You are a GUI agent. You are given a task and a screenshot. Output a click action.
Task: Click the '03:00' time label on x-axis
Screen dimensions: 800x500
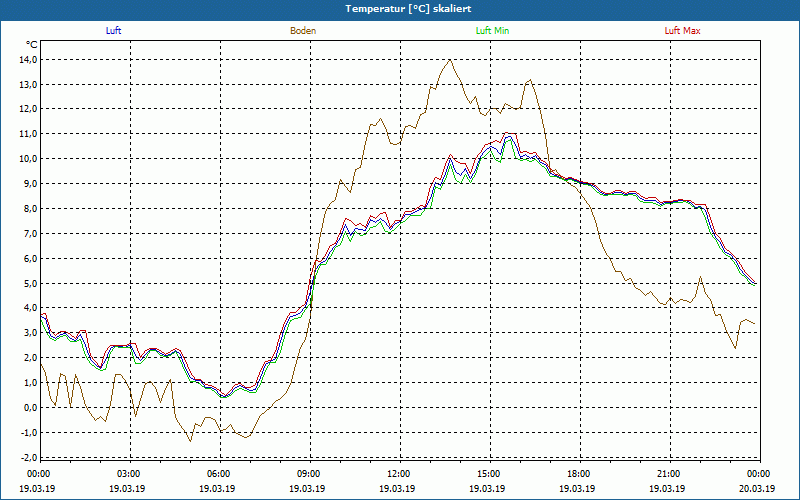click(129, 474)
